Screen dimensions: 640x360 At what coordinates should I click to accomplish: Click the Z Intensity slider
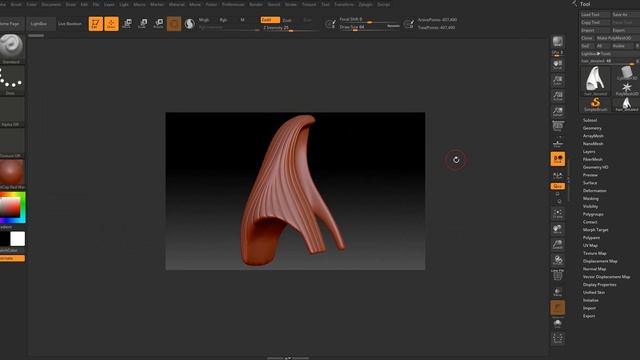click(x=290, y=28)
